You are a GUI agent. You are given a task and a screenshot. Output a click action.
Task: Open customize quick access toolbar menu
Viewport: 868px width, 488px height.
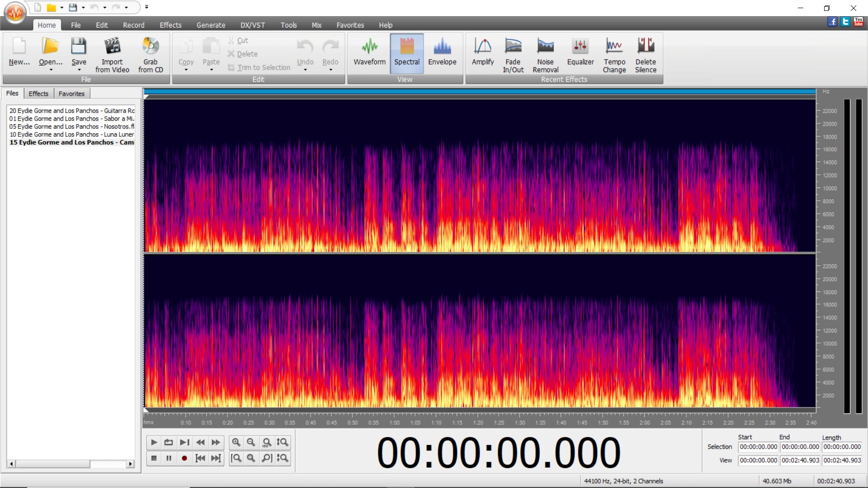(x=146, y=7)
